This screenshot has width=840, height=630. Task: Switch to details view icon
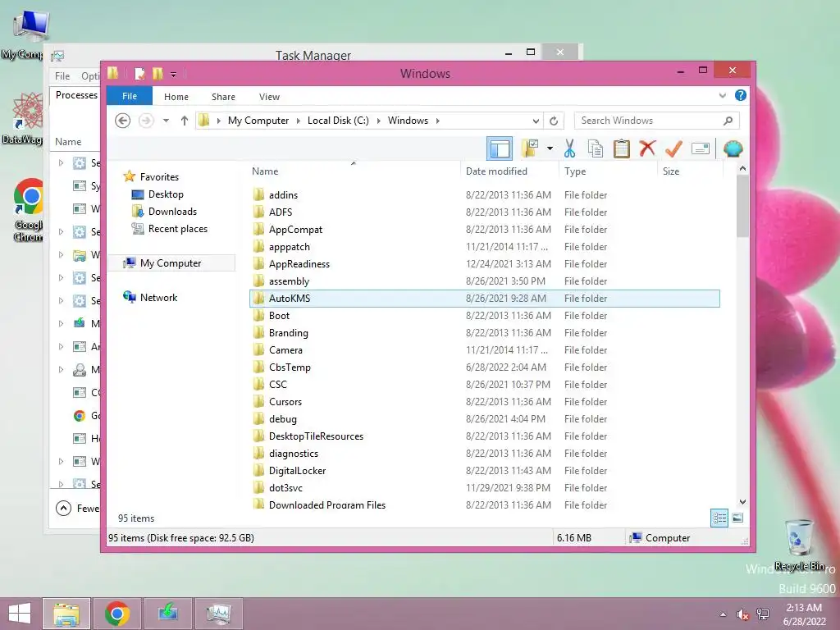[719, 518]
